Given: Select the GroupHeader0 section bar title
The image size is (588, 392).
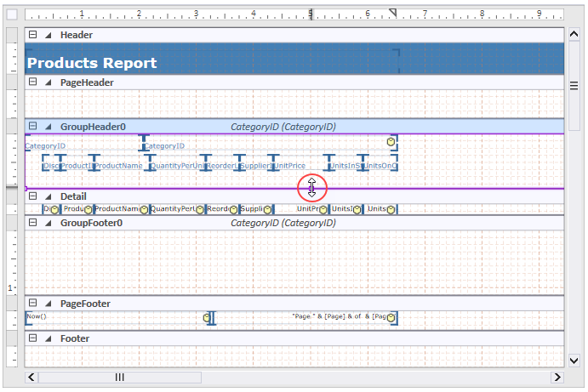Looking at the screenshot, I should (93, 127).
